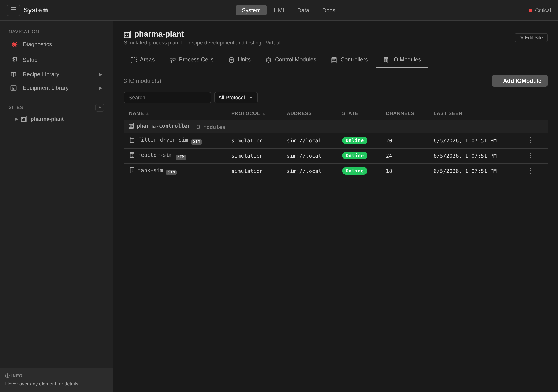Click the filter-dryer-sim name
The height and width of the screenshot is (392, 558).
coord(163,140)
